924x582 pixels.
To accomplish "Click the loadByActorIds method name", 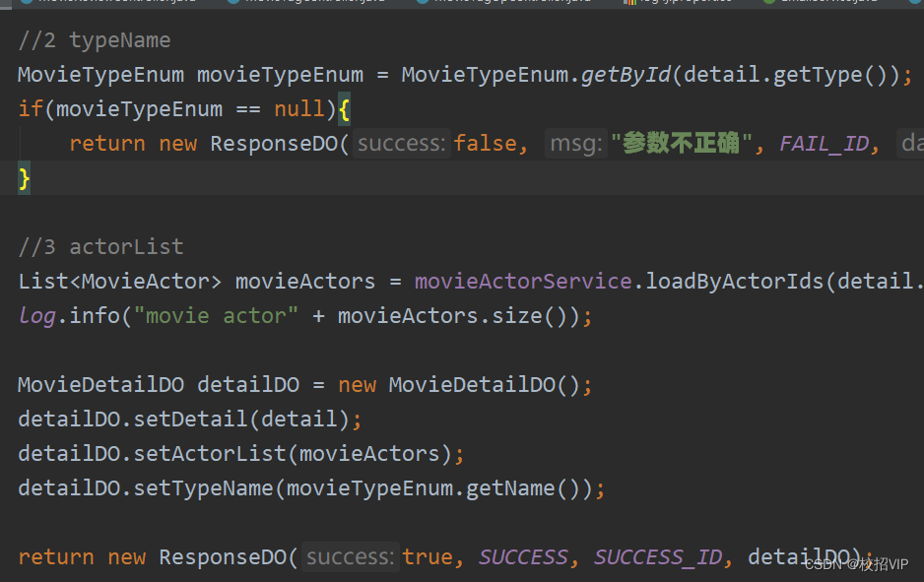I will tap(734, 282).
